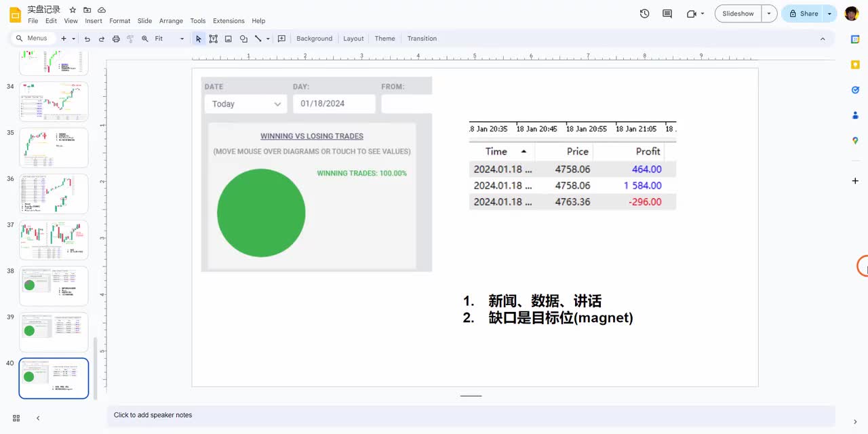Click the Share button
868x434 pixels.
click(x=803, y=14)
